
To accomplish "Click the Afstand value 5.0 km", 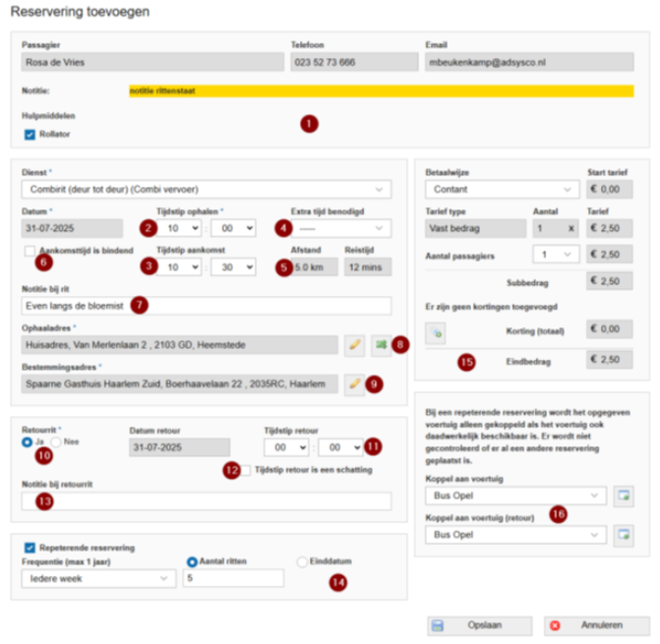I will (x=315, y=267).
